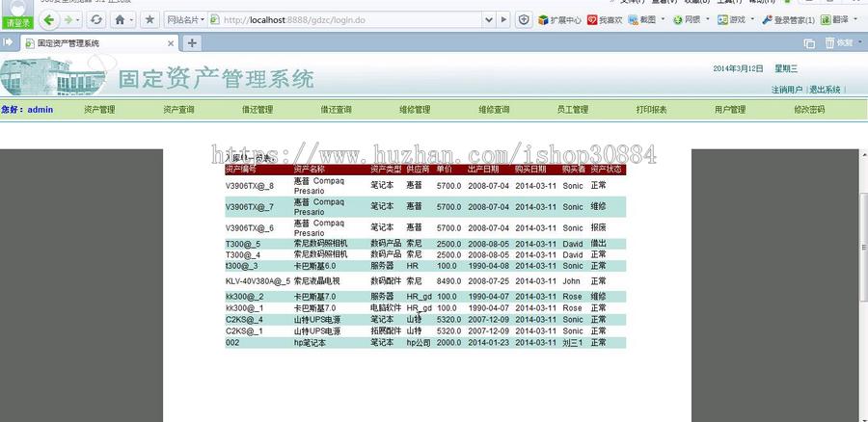
Task: Click the 8490.0 price cell
Action: 448,281
